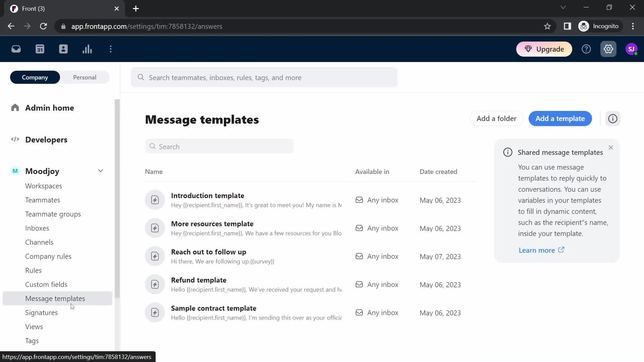Collapse the Shared message templates tooltip
Screen dimensions: 644x362
pos(611,147)
